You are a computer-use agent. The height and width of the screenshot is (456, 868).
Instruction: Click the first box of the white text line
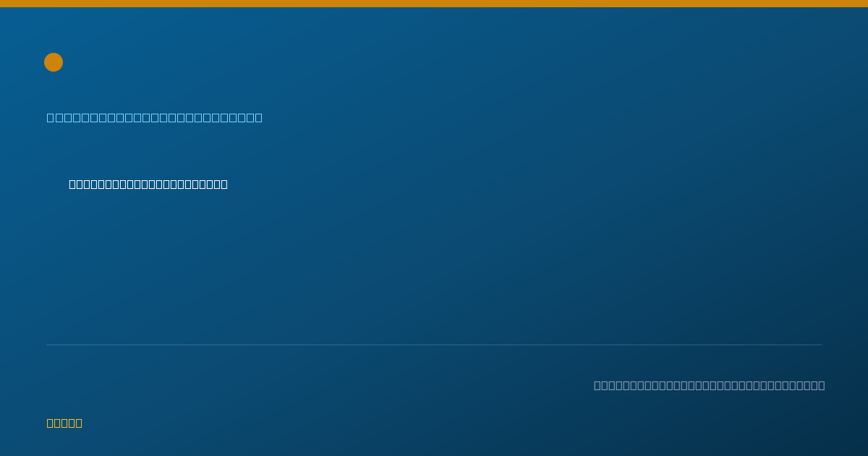click(72, 184)
